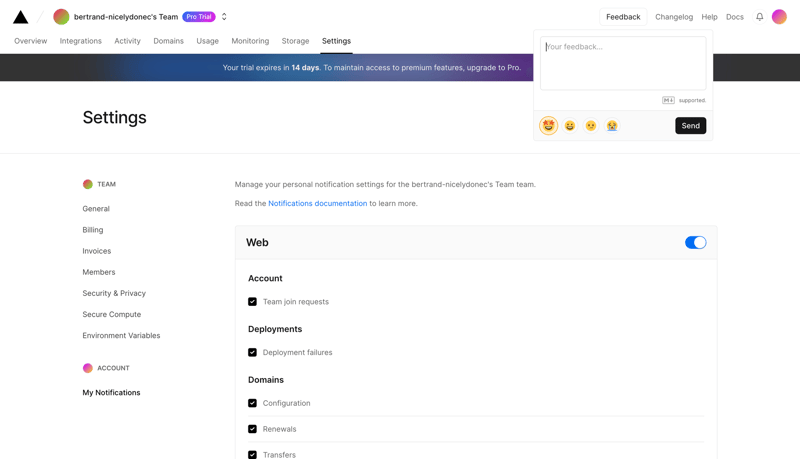The width and height of the screenshot is (800, 459).
Task: Open General settings in sidebar
Action: click(x=96, y=209)
